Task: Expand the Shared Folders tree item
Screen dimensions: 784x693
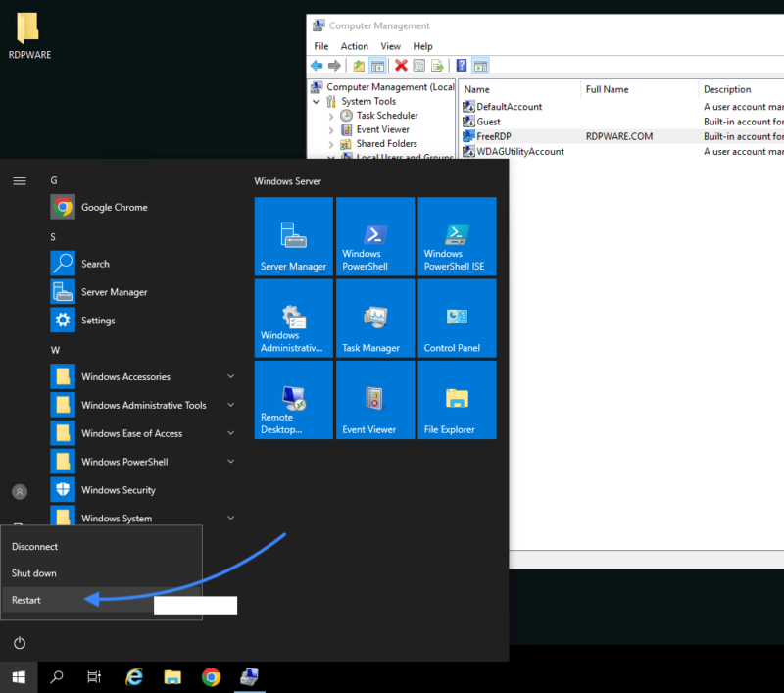Action: (x=333, y=143)
